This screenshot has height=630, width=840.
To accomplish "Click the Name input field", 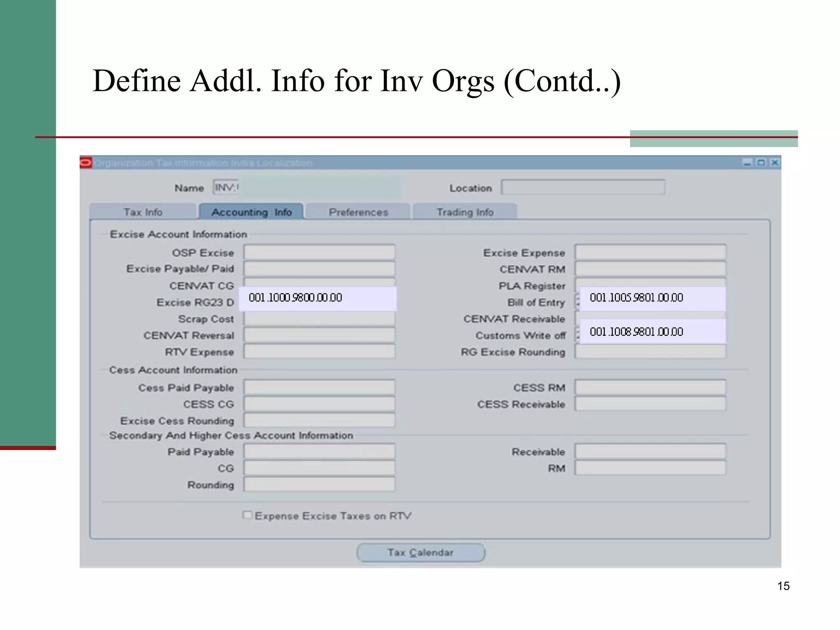I will [306, 187].
